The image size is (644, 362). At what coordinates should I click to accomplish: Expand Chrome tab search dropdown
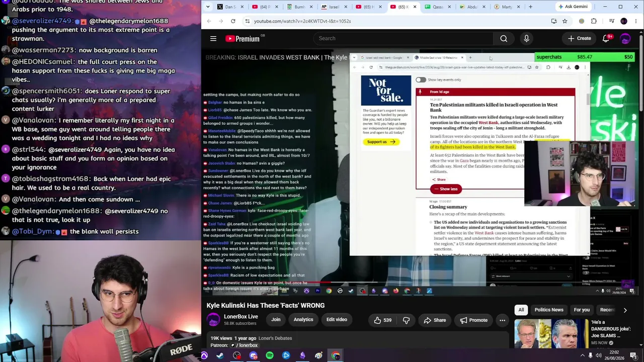(209, 7)
